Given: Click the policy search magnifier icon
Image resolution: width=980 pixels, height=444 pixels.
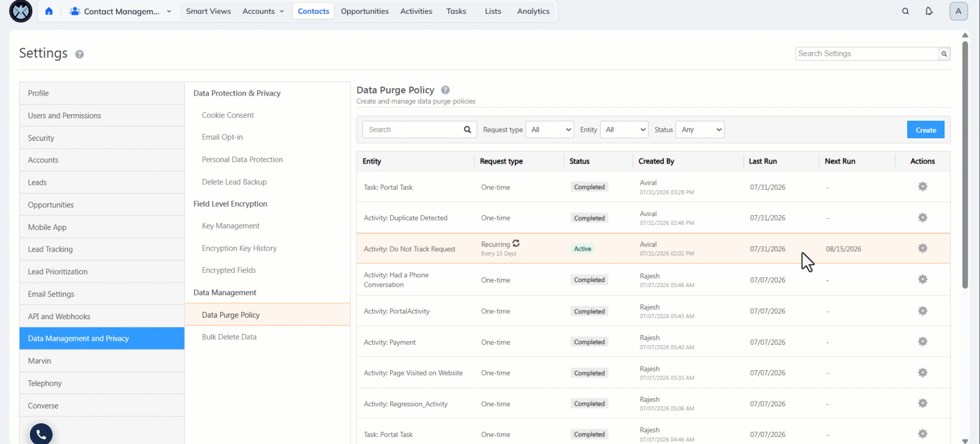Looking at the screenshot, I should (467, 130).
